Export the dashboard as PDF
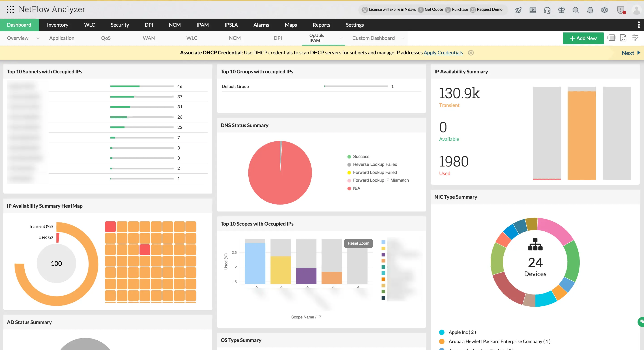This screenshot has height=350, width=644. coord(623,38)
